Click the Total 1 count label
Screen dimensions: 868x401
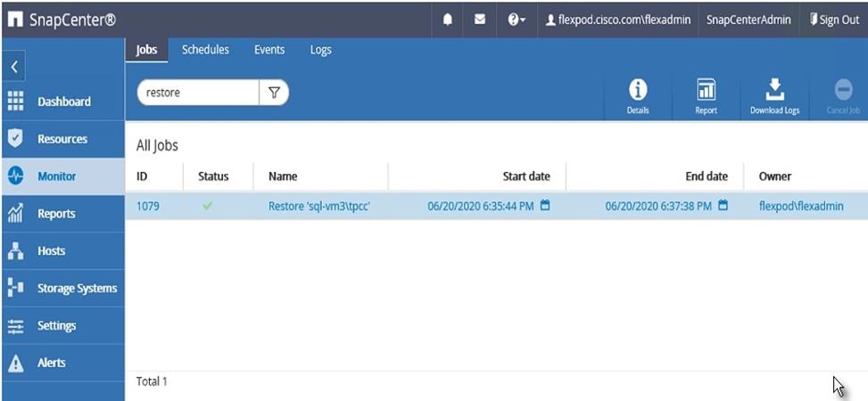(x=152, y=381)
